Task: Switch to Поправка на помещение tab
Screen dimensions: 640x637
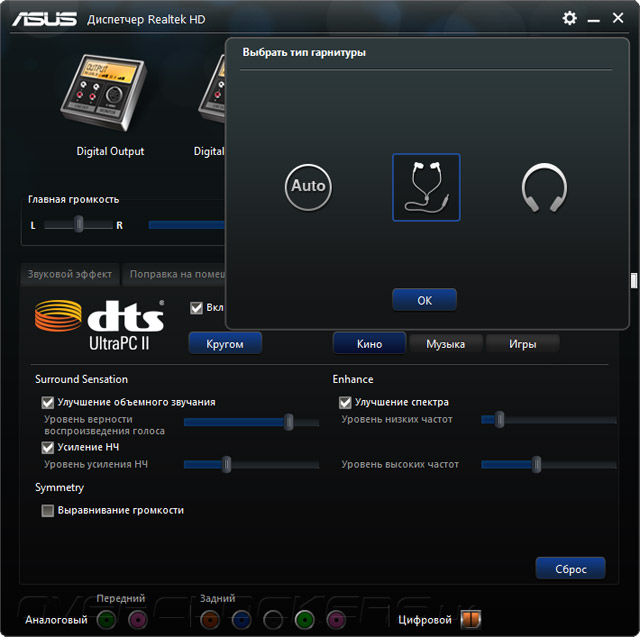Action: point(174,274)
